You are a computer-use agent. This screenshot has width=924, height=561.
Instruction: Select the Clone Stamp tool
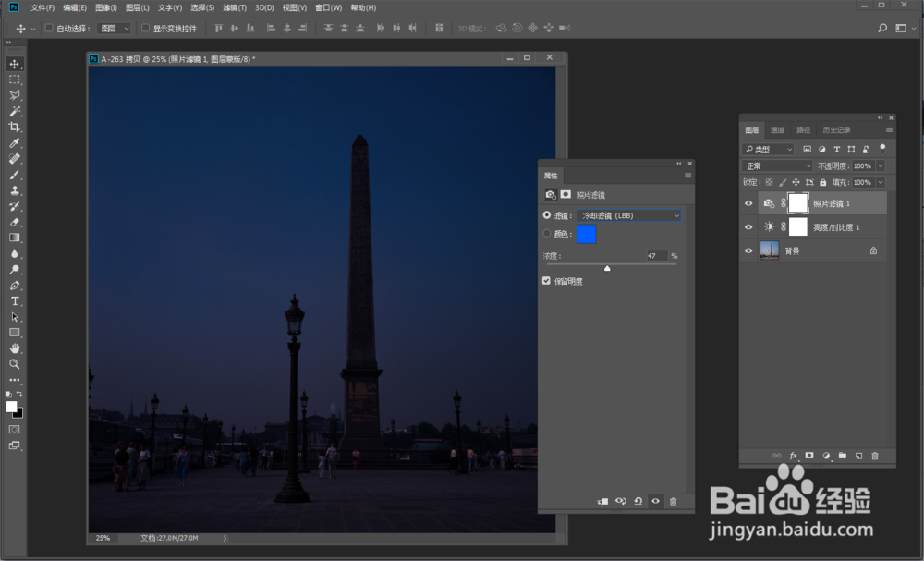(x=15, y=190)
